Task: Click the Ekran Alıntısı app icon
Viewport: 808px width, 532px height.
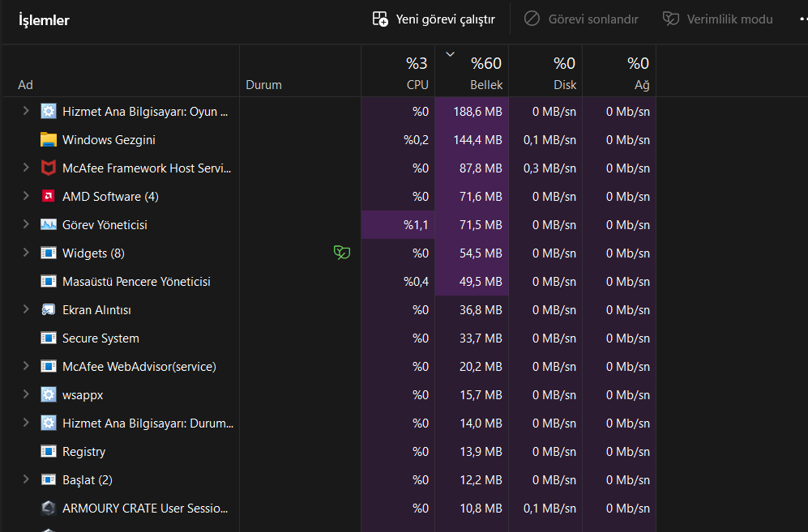Action: (49, 309)
